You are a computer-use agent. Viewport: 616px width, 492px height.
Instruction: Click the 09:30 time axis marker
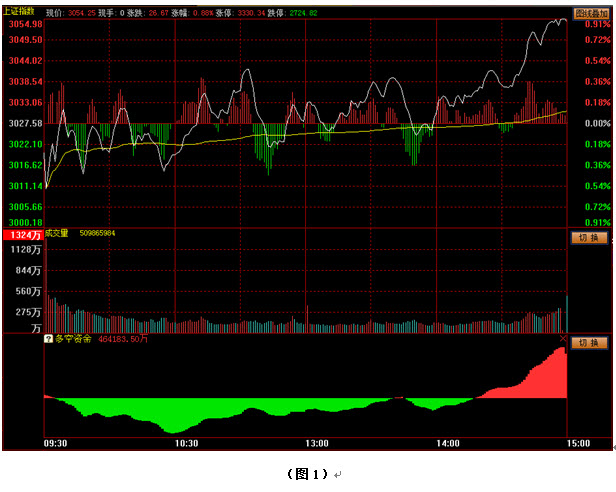click(56, 442)
